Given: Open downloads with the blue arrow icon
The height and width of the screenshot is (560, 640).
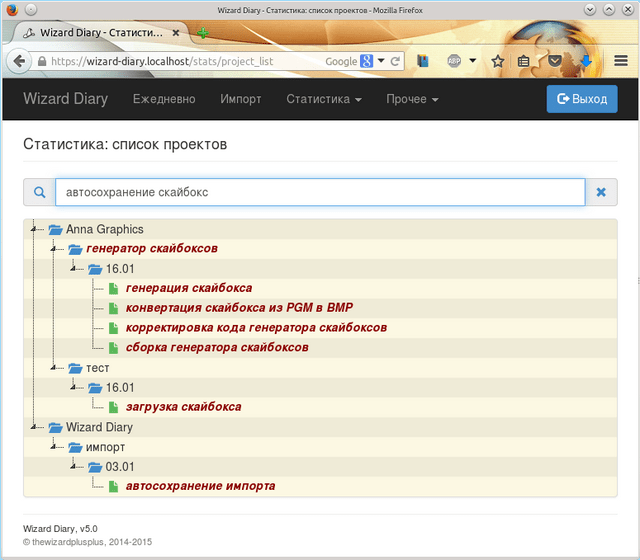Looking at the screenshot, I should click(586, 62).
